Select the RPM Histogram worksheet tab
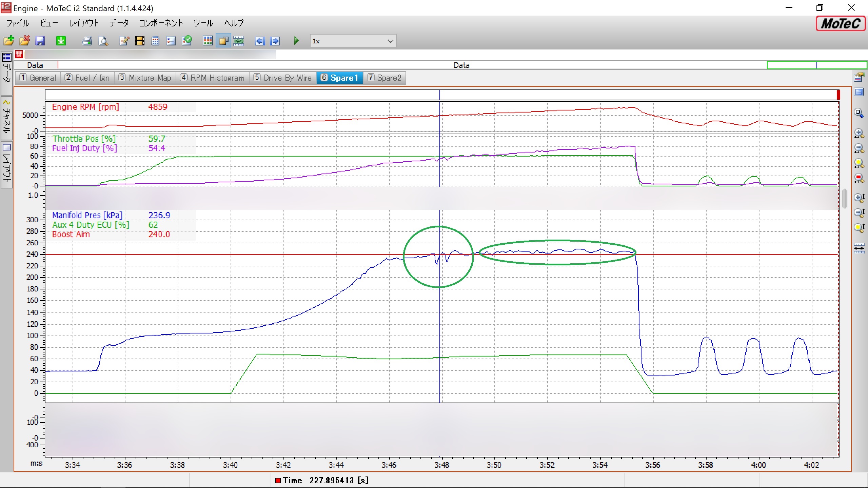Image resolution: width=868 pixels, height=488 pixels. 212,78
